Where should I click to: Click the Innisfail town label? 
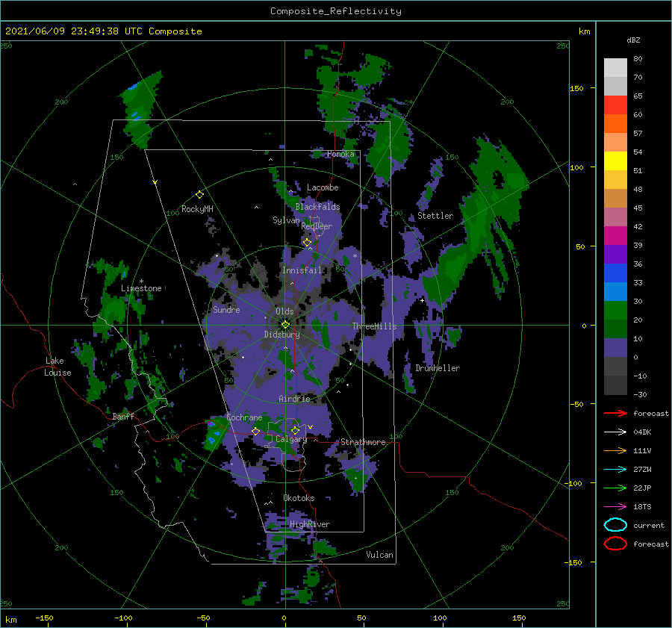coord(302,270)
